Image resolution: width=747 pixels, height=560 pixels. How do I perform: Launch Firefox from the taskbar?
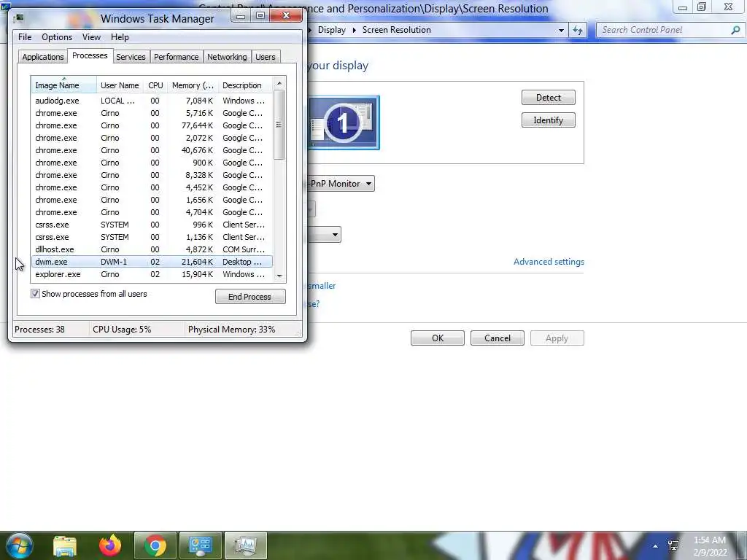click(x=110, y=545)
